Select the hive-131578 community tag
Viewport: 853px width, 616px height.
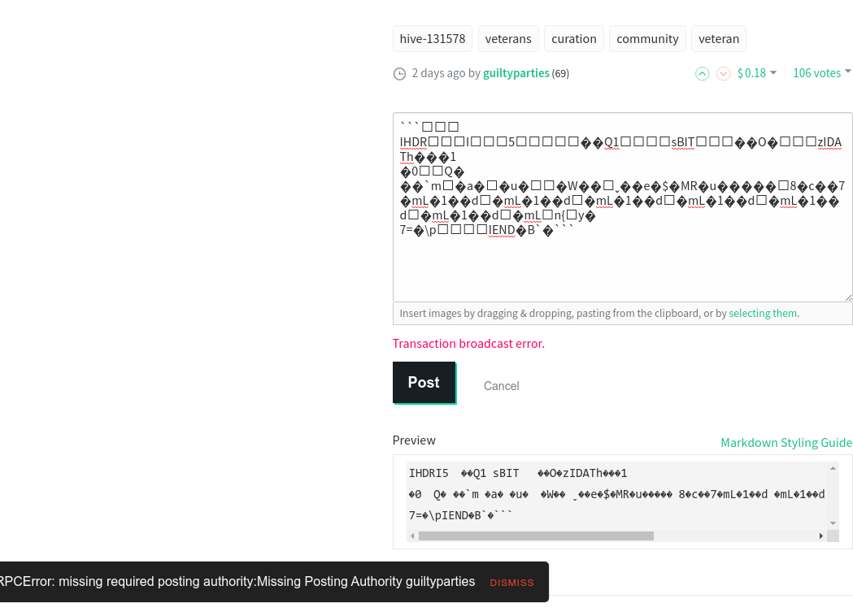tap(432, 38)
